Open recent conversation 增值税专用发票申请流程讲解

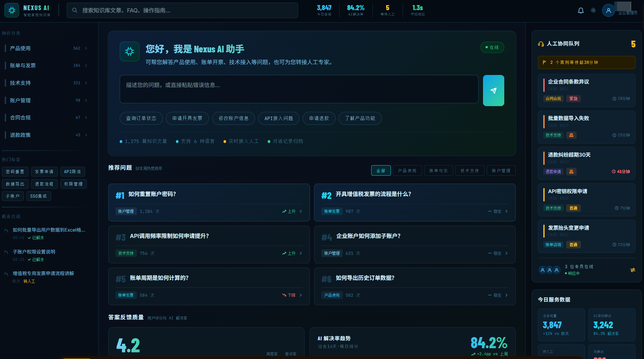[45, 277]
